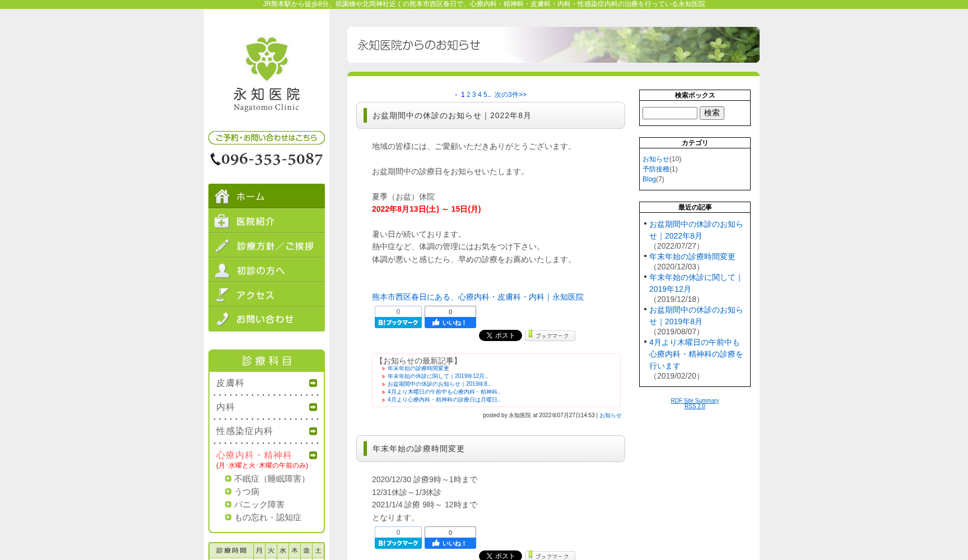The width and height of the screenshot is (968, 560).
Task: Click the green ブックマーク button in first post
Action: [x=550, y=335]
